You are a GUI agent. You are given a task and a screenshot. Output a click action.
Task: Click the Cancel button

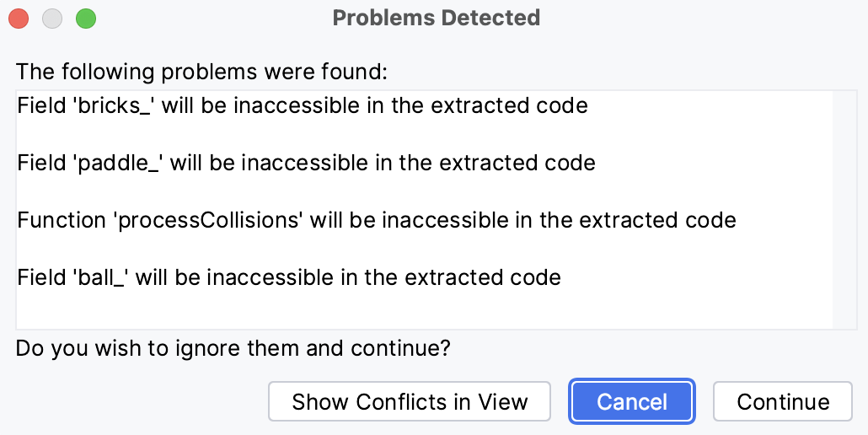[x=632, y=402]
